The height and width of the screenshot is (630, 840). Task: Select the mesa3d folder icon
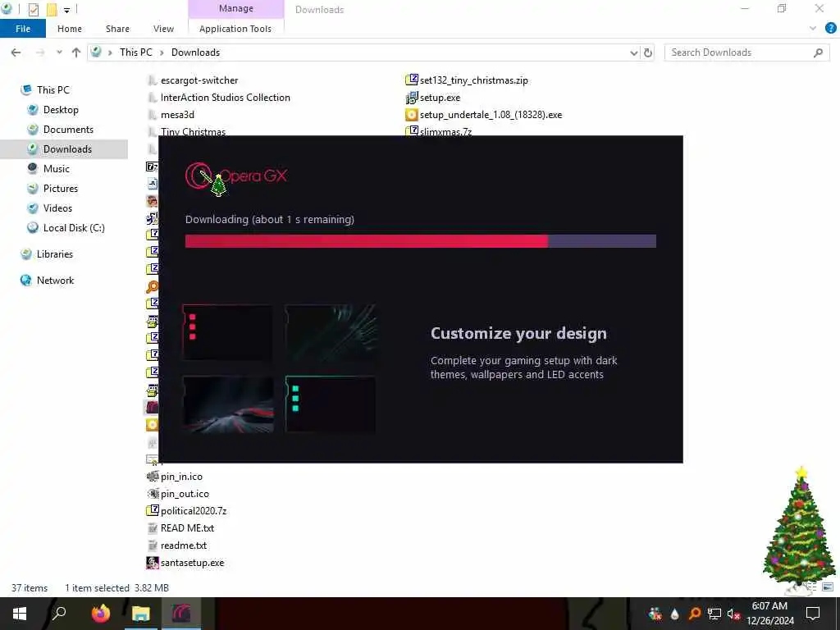(x=152, y=115)
